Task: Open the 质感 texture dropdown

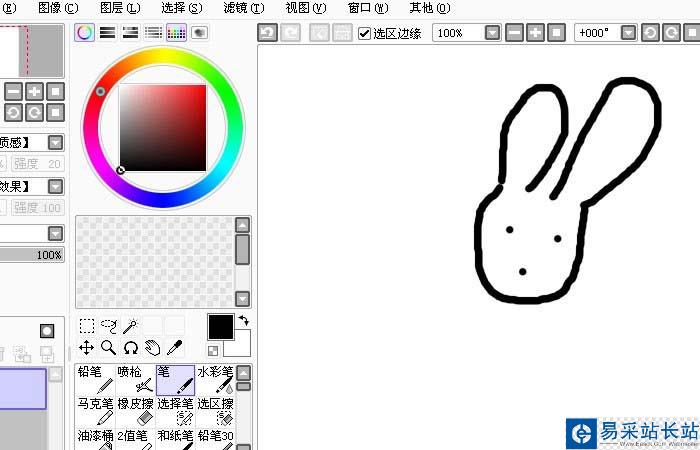Action: (x=55, y=143)
